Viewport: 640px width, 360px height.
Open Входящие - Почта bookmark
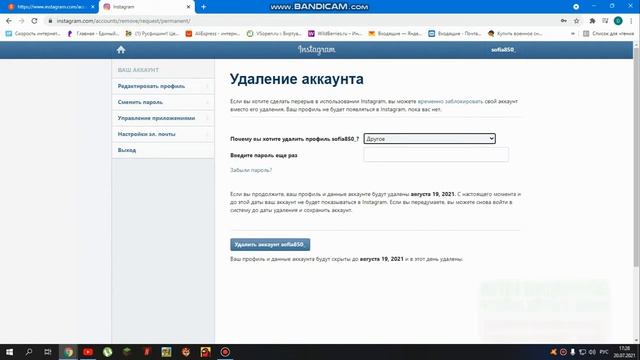[x=455, y=33]
